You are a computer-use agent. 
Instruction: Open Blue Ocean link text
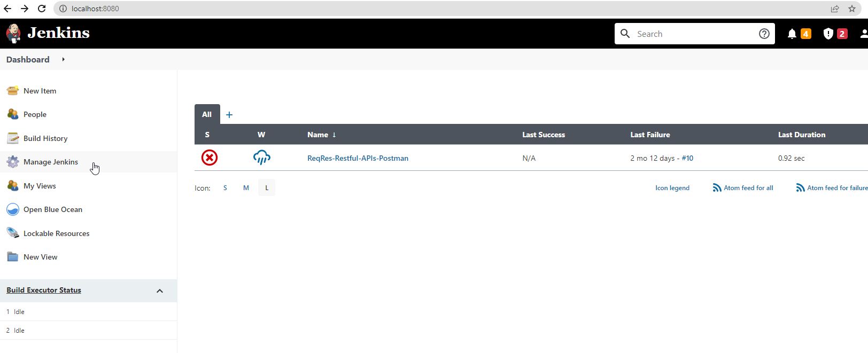click(53, 209)
